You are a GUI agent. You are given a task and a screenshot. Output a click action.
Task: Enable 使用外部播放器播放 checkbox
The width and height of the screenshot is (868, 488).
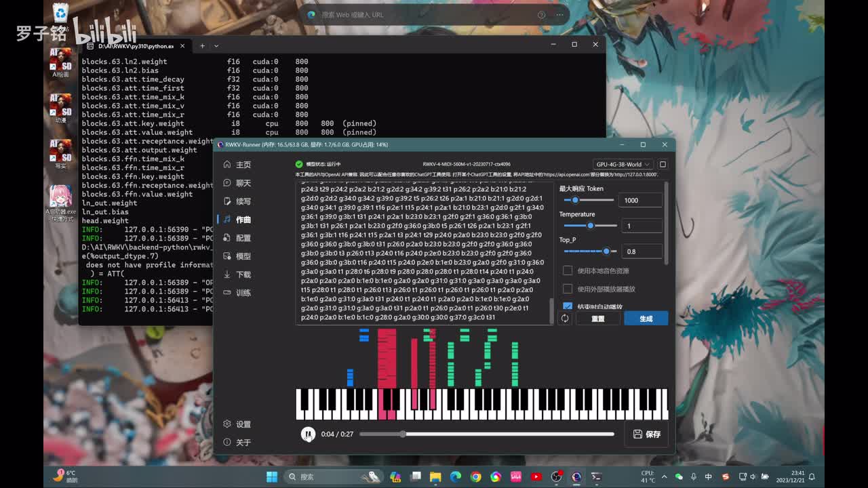[568, 289]
